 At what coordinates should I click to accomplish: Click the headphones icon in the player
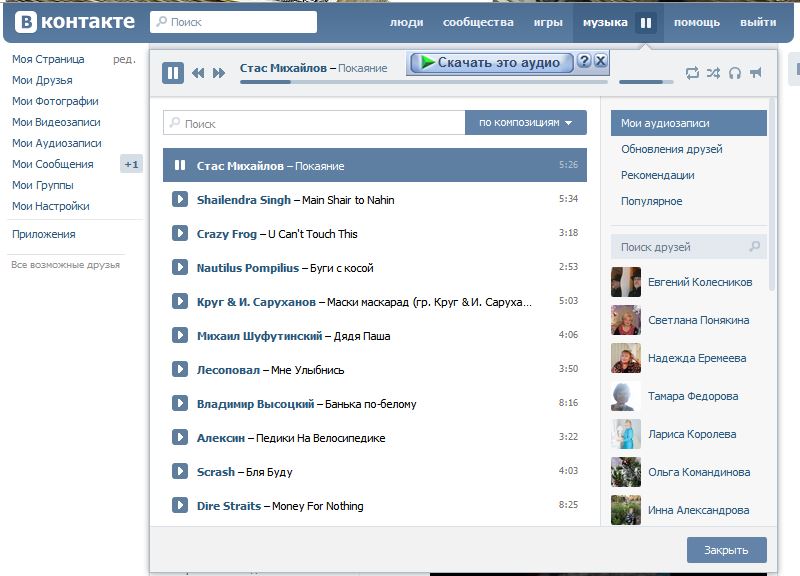[x=735, y=73]
